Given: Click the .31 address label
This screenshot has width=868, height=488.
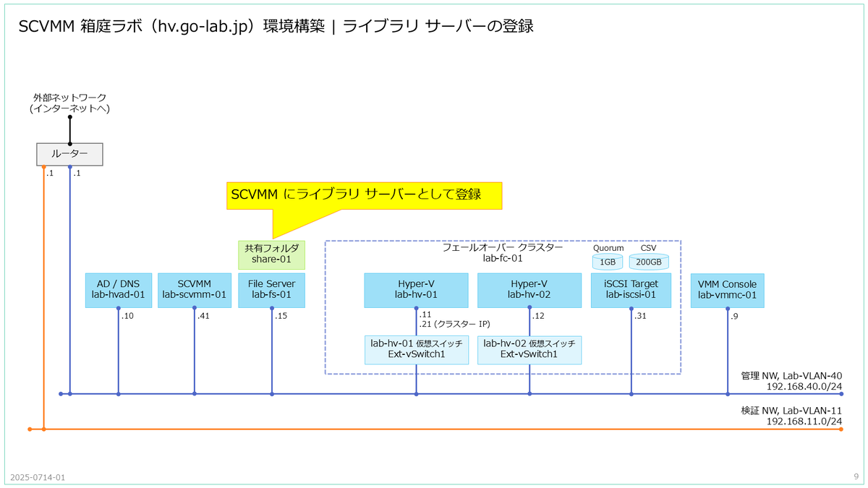Looking at the screenshot, I should click(x=641, y=316).
